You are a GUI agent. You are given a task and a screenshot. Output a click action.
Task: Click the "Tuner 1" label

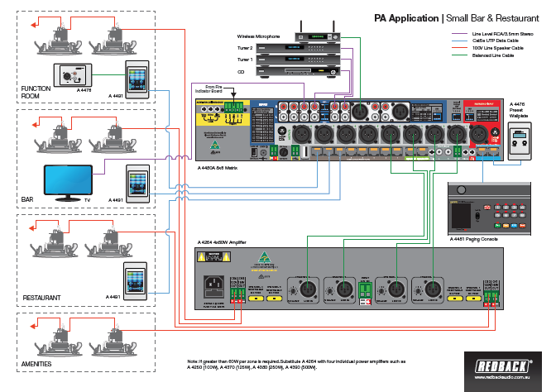[x=245, y=60]
